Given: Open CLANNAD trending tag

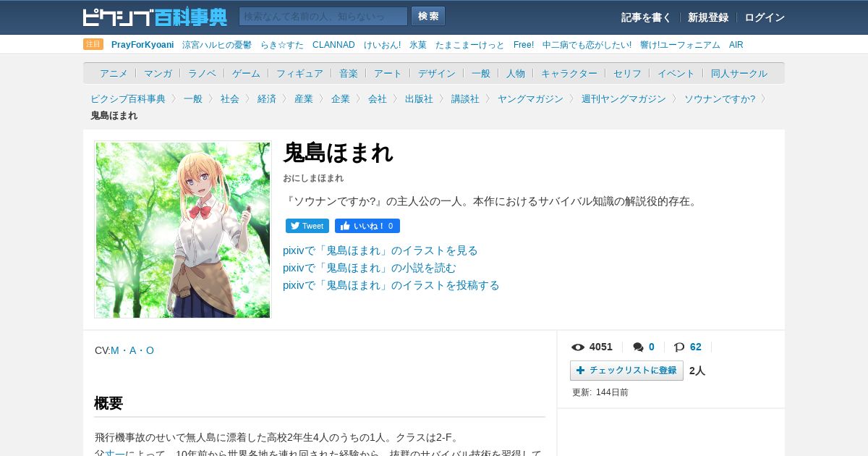Looking at the screenshot, I should [333, 45].
